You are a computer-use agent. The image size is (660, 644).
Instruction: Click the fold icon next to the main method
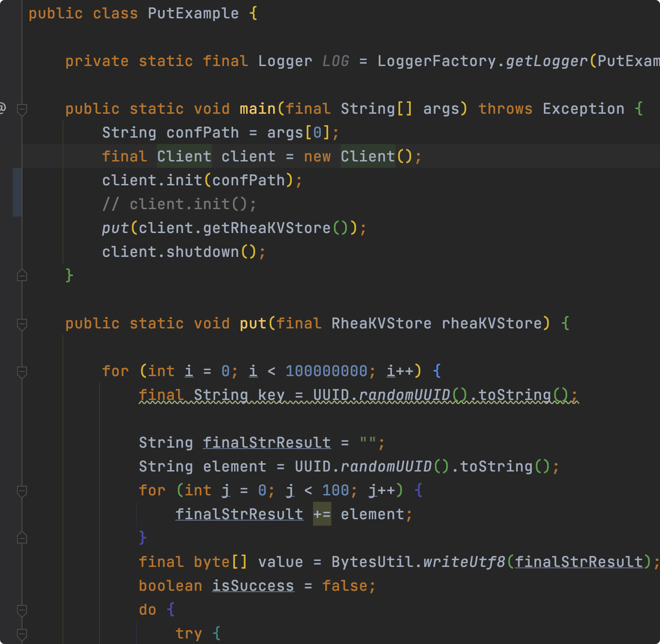coord(21,109)
